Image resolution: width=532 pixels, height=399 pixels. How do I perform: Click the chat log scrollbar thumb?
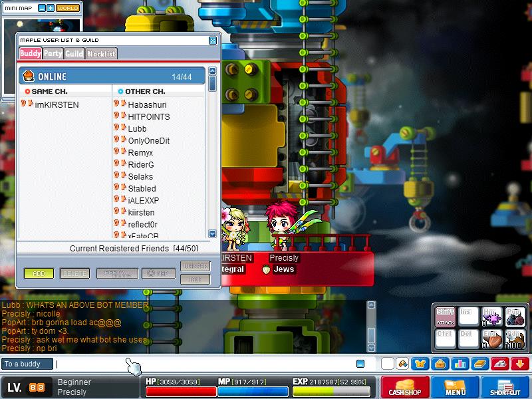pos(372,335)
